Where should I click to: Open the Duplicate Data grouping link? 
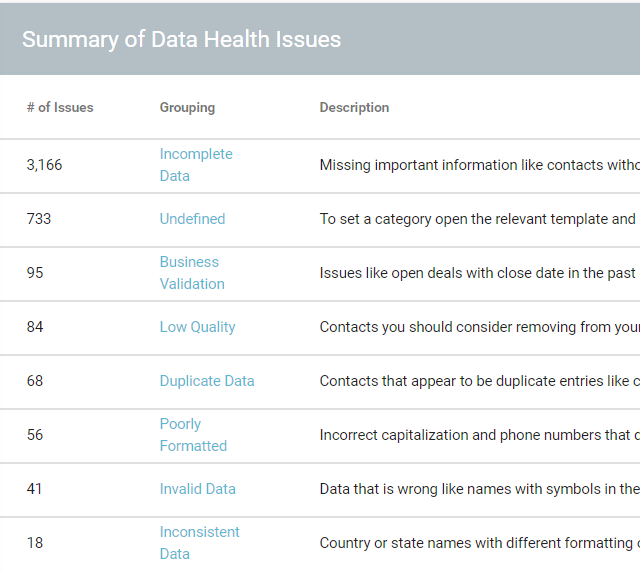tap(207, 381)
